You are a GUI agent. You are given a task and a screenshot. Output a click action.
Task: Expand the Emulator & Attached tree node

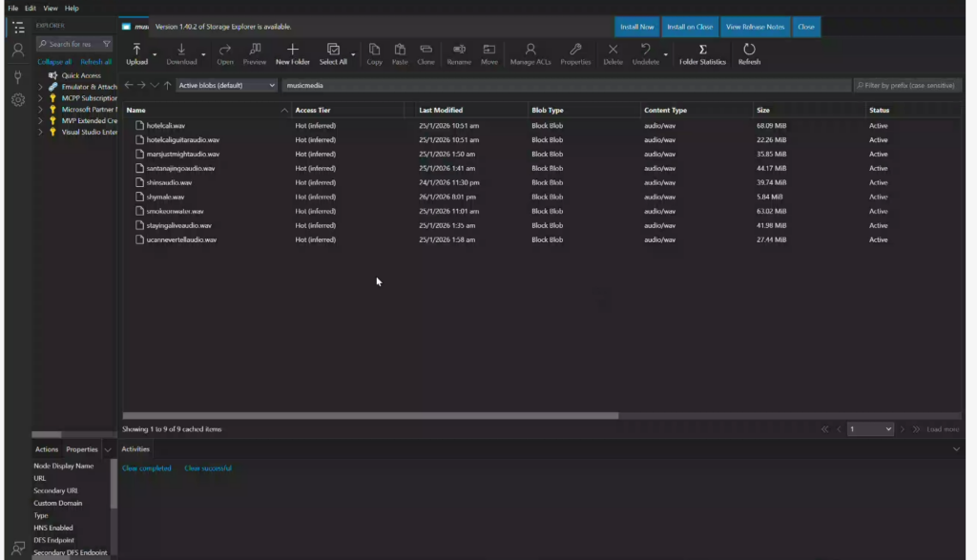pyautogui.click(x=40, y=87)
